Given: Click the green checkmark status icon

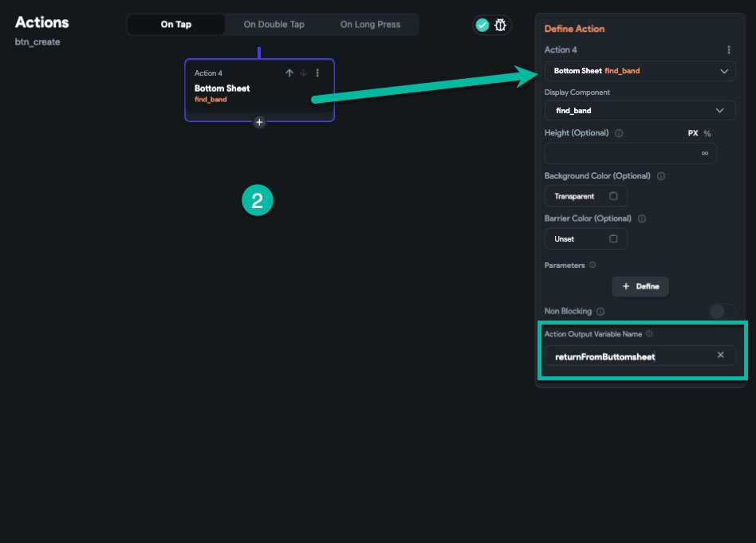Looking at the screenshot, I should (482, 25).
